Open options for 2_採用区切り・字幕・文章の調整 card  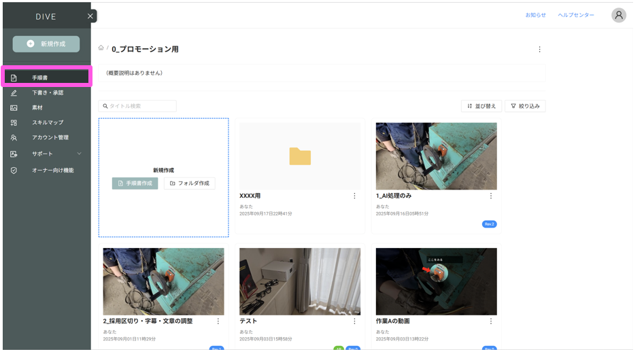(x=218, y=321)
